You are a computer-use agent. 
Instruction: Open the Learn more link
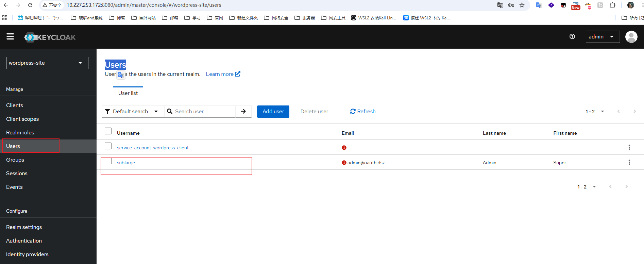(x=223, y=74)
